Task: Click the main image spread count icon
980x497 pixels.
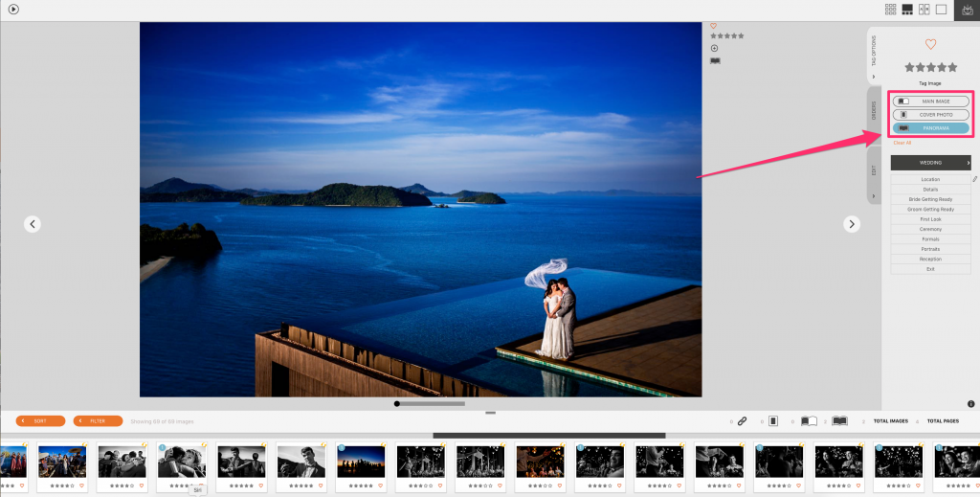Action: pos(809,421)
